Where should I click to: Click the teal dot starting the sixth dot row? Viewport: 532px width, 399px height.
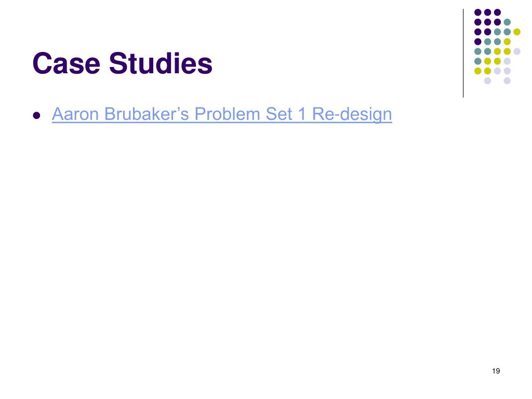(478, 61)
